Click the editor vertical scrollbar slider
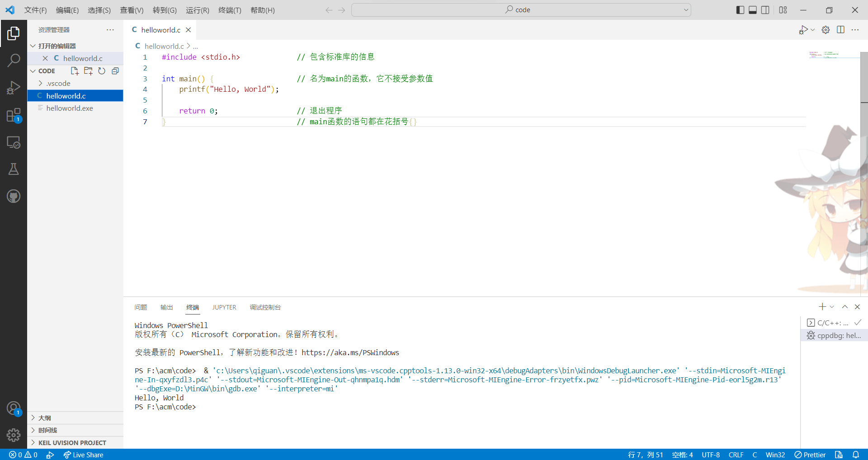Viewport: 868px width, 460px height. [x=864, y=77]
